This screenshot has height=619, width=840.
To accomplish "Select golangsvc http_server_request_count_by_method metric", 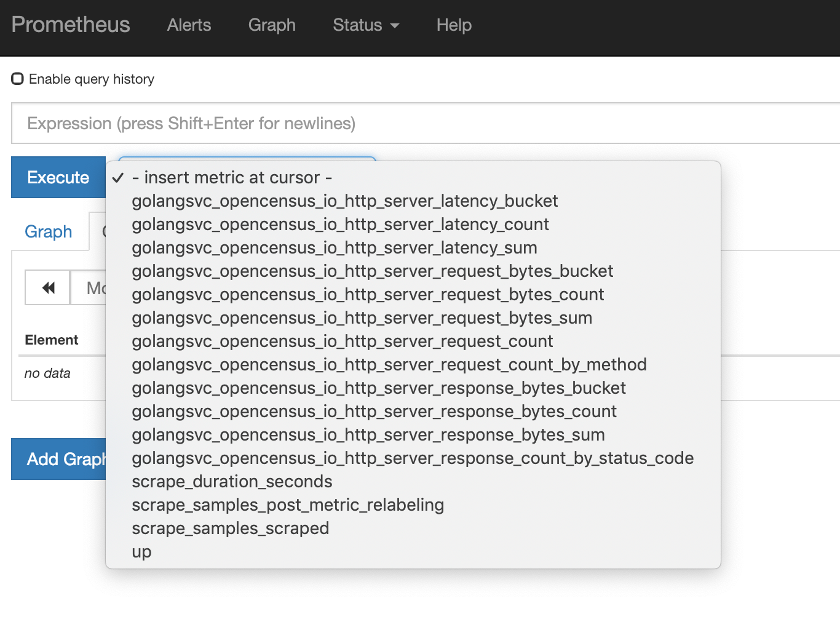I will point(389,365).
